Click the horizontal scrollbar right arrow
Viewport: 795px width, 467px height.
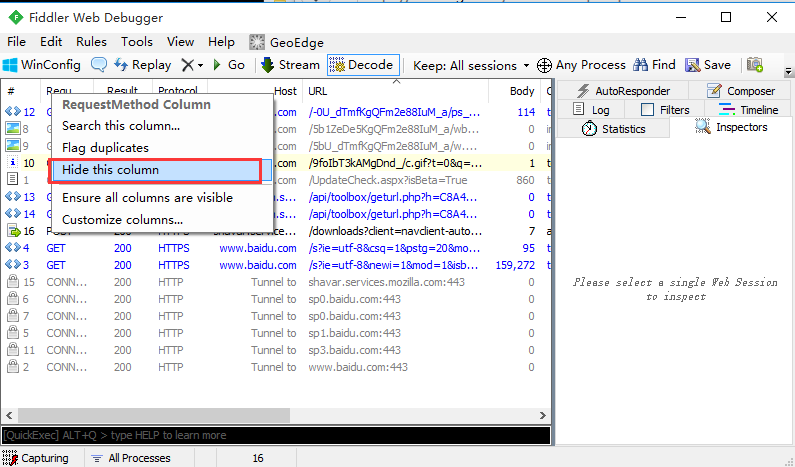coord(543,415)
